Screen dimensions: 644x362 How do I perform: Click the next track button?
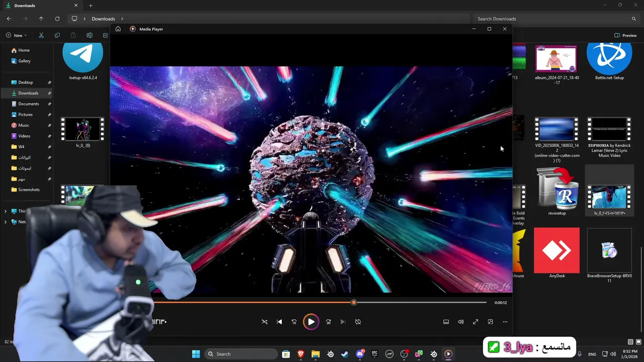point(343,322)
